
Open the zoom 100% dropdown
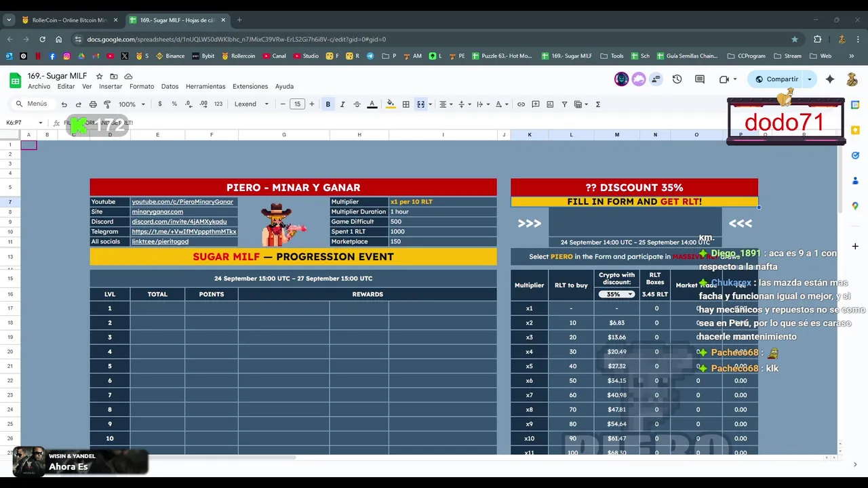132,104
